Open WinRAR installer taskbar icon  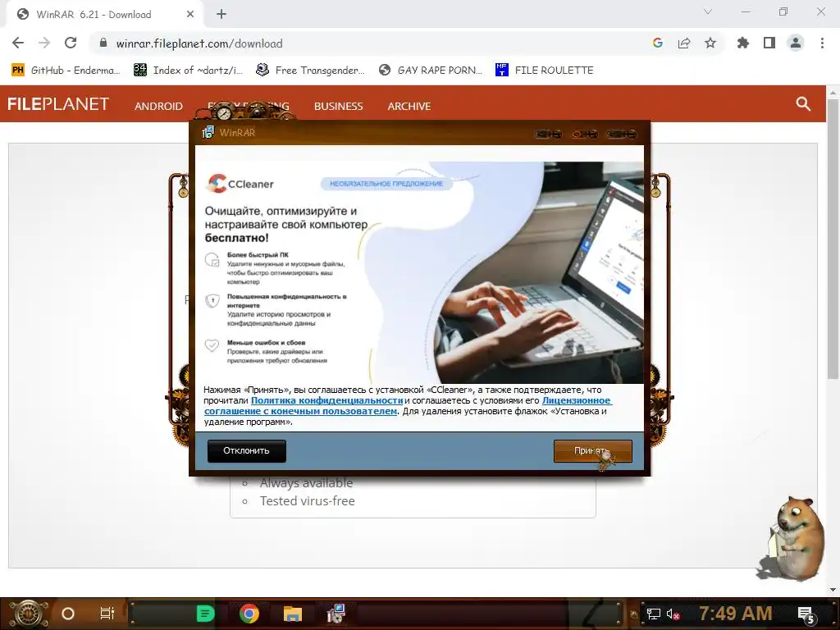coord(336,614)
